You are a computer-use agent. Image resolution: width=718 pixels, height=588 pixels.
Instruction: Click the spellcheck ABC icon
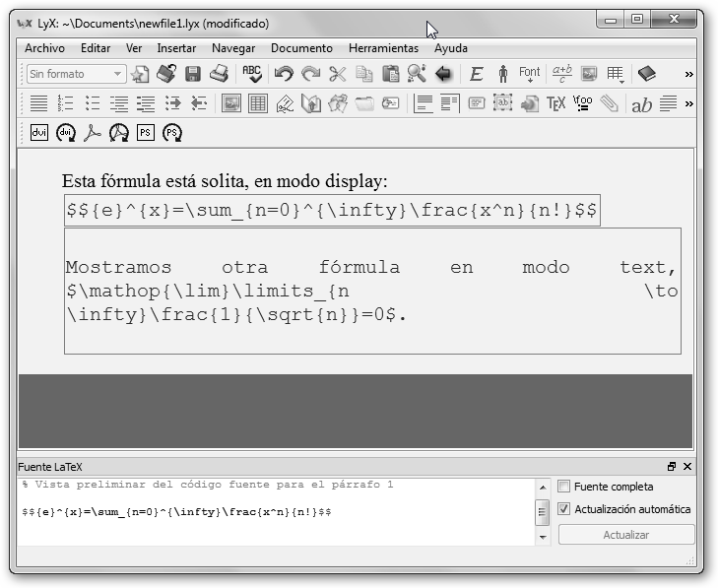coord(252,74)
